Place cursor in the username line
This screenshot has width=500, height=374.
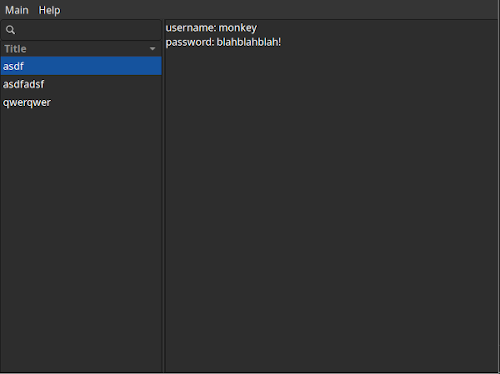(211, 28)
